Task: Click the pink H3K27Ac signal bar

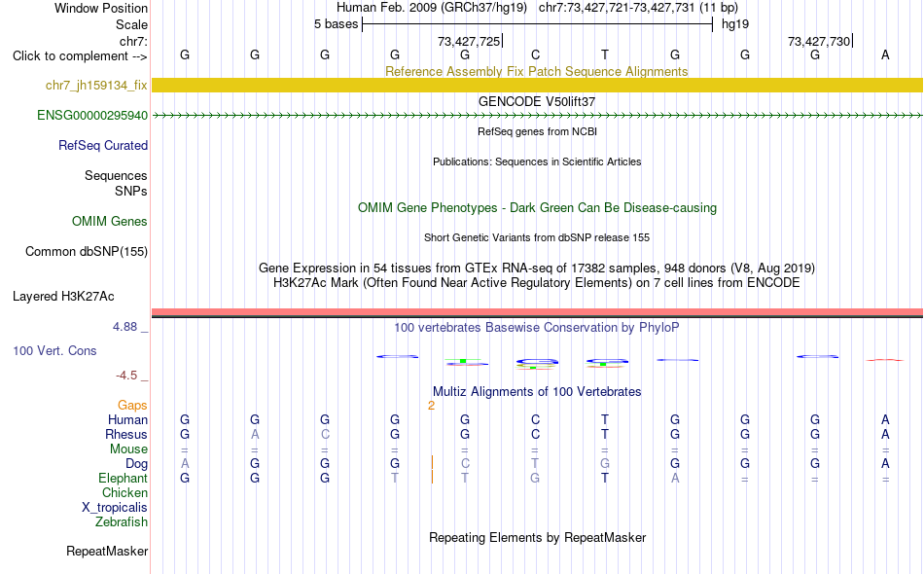Action: tap(538, 311)
